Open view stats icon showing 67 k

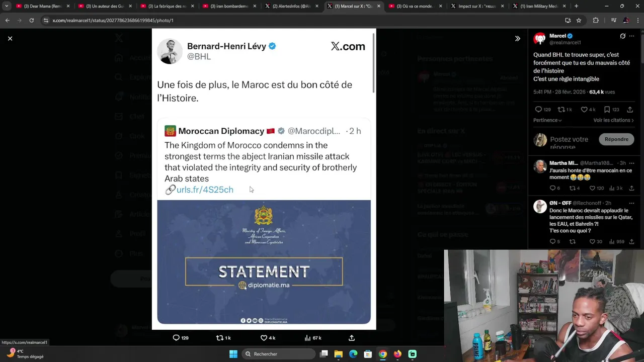[x=307, y=338]
